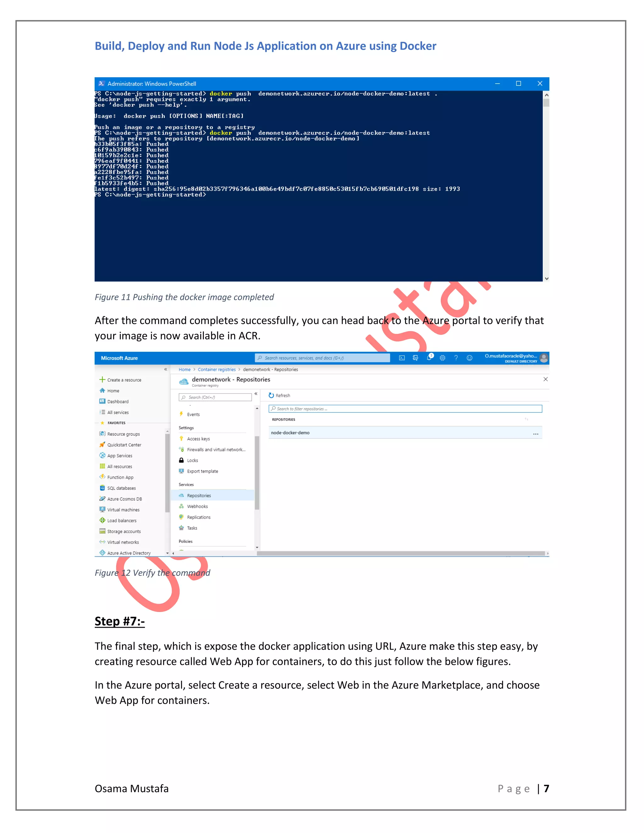
Task: Maximize the PowerShell window
Action: 519,84
